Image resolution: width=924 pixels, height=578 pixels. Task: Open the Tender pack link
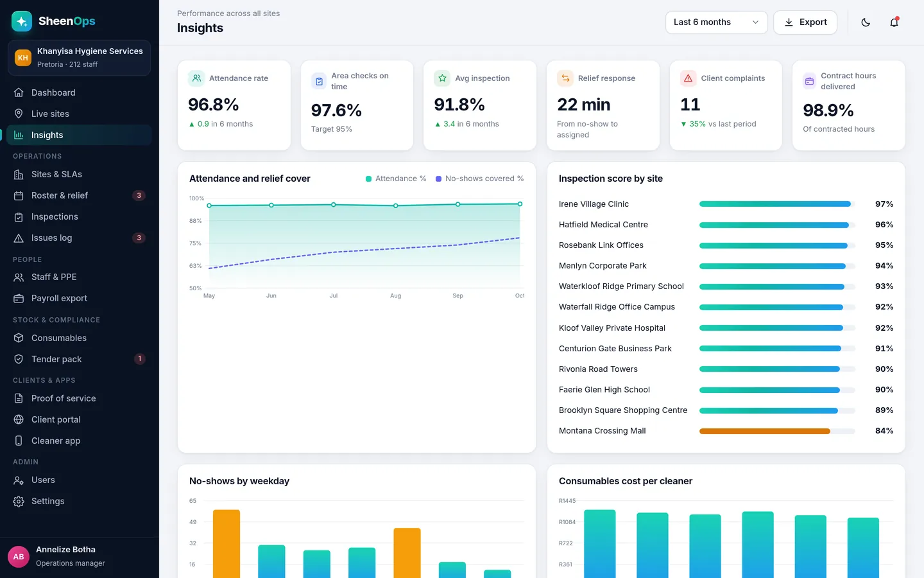pos(80,359)
